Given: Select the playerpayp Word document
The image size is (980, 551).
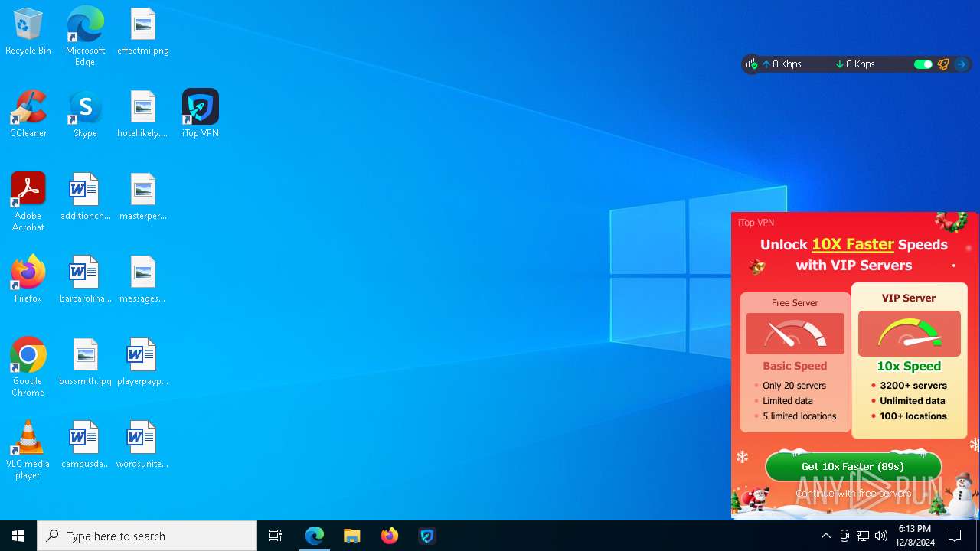Looking at the screenshot, I should pyautogui.click(x=142, y=363).
